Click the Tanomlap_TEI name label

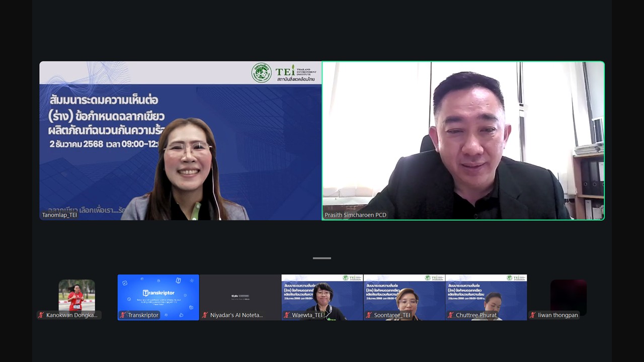[x=59, y=215]
